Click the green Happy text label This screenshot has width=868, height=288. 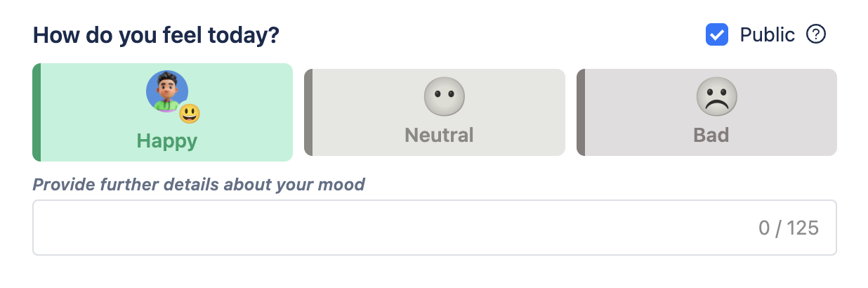[x=167, y=140]
